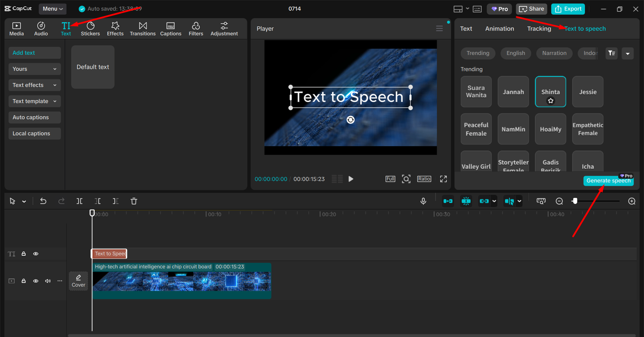Click the player zoom-fit scan icon
The width and height of the screenshot is (644, 337).
pyautogui.click(x=406, y=179)
